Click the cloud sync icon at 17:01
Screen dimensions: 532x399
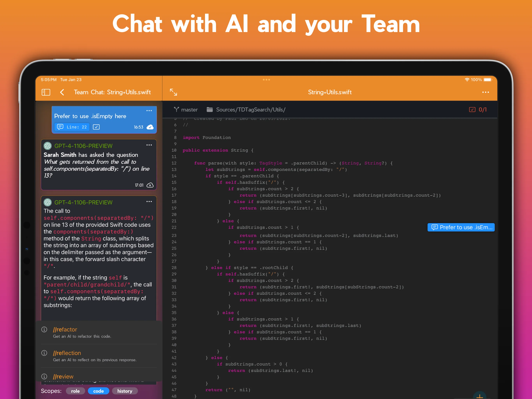(x=150, y=185)
